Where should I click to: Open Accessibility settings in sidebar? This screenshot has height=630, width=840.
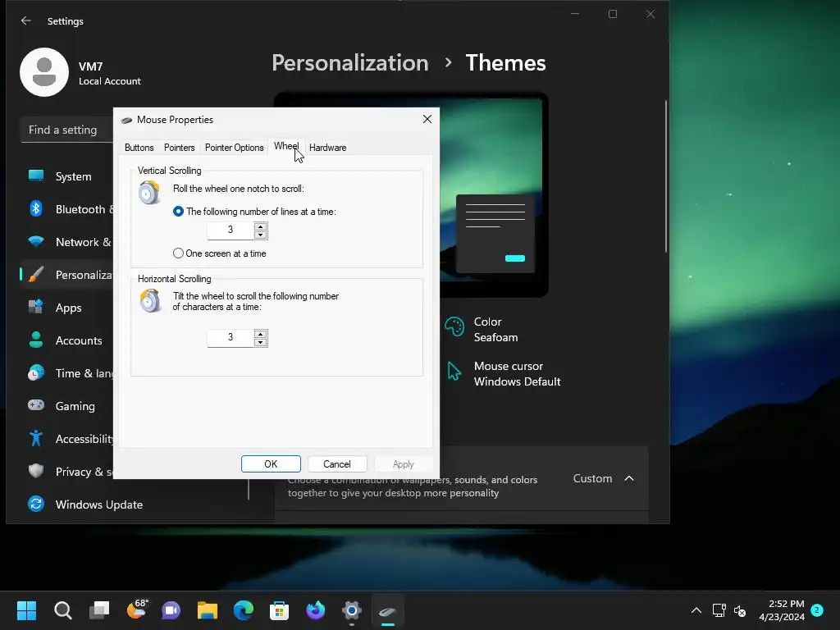pyautogui.click(x=67, y=439)
